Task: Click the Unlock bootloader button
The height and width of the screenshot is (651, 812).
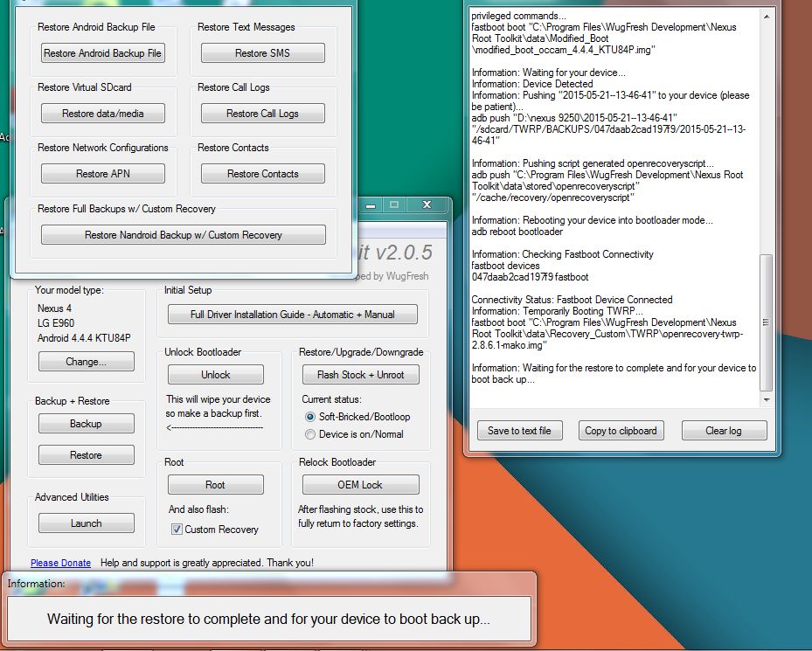Action: coord(215,375)
